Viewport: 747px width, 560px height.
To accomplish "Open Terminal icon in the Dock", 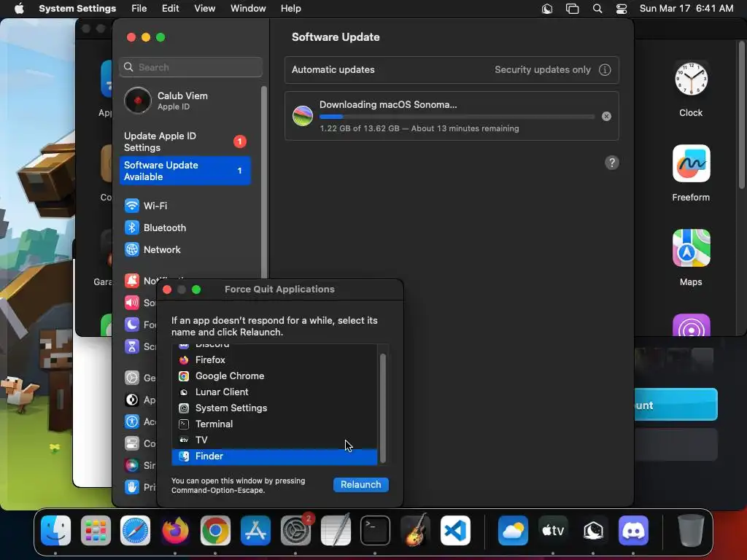I will (x=375, y=530).
